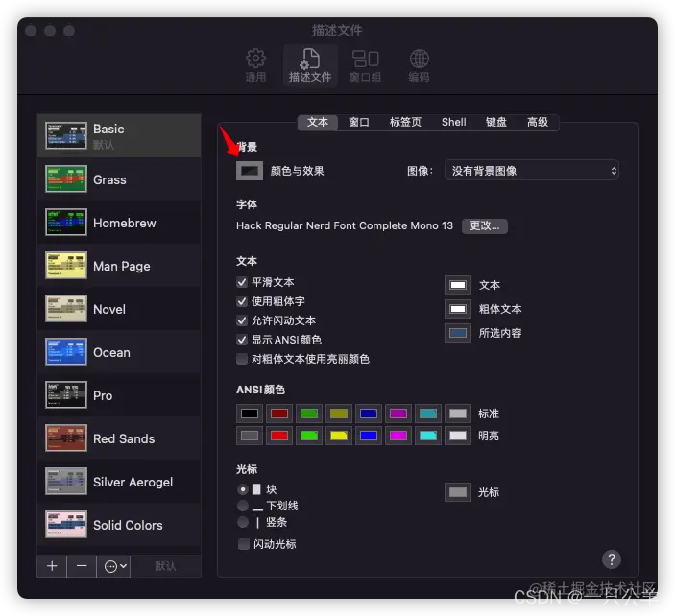Toggle the 使用粗体字 checkbox
This screenshot has width=675, height=616.
(242, 301)
